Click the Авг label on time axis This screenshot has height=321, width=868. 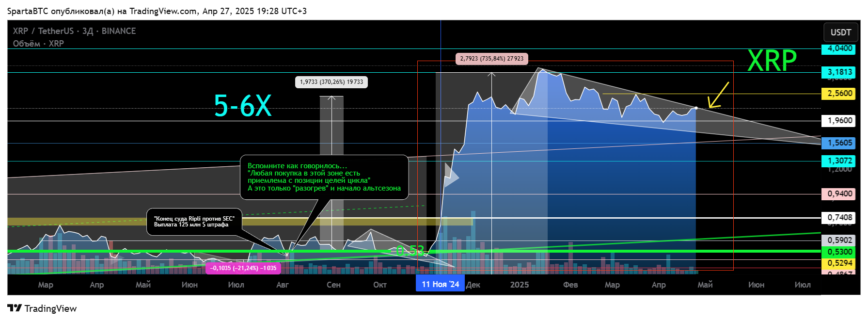(x=283, y=285)
